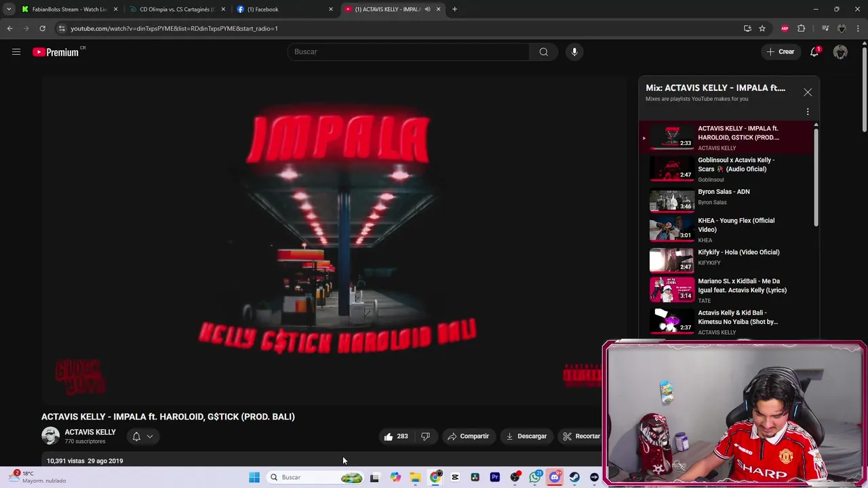The image size is (868, 488).
Task: Open the Chrome extensions puzzle menu
Action: 802,28
